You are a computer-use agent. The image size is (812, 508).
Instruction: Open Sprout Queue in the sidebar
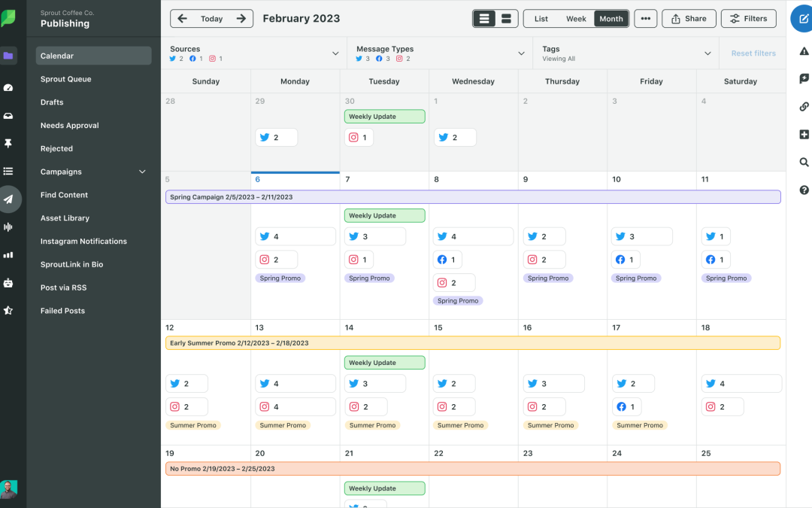click(65, 79)
